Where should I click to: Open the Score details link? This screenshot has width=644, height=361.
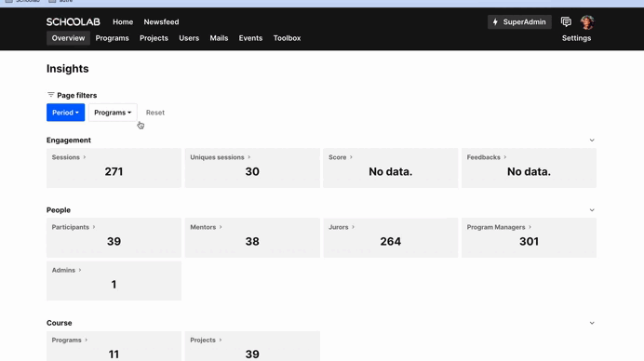(x=341, y=157)
